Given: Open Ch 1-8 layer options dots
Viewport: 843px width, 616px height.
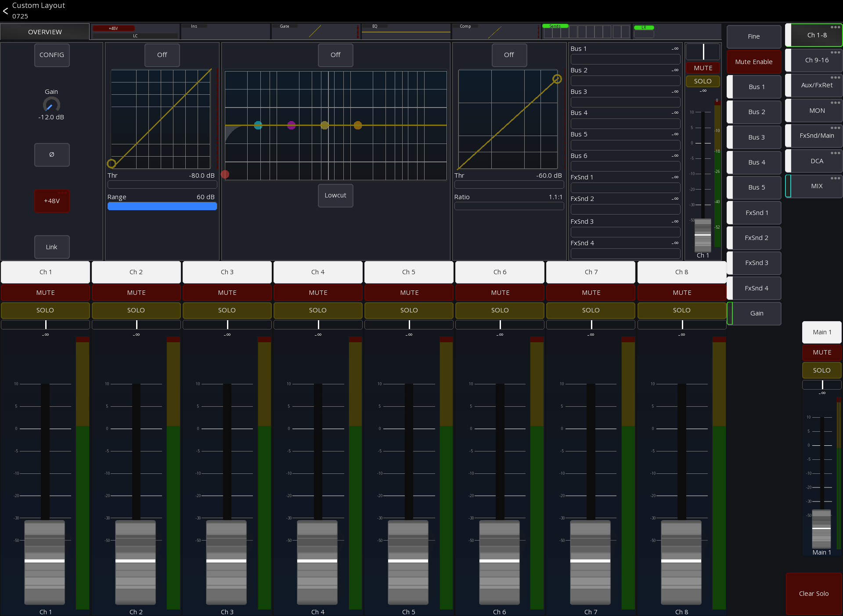Looking at the screenshot, I should click(x=835, y=27).
